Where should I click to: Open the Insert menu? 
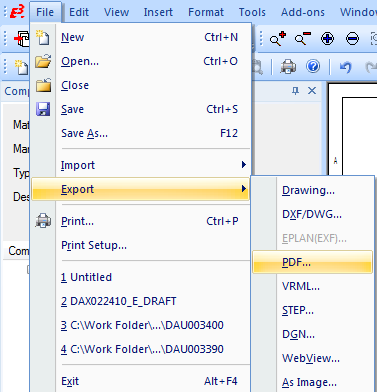pos(158,12)
